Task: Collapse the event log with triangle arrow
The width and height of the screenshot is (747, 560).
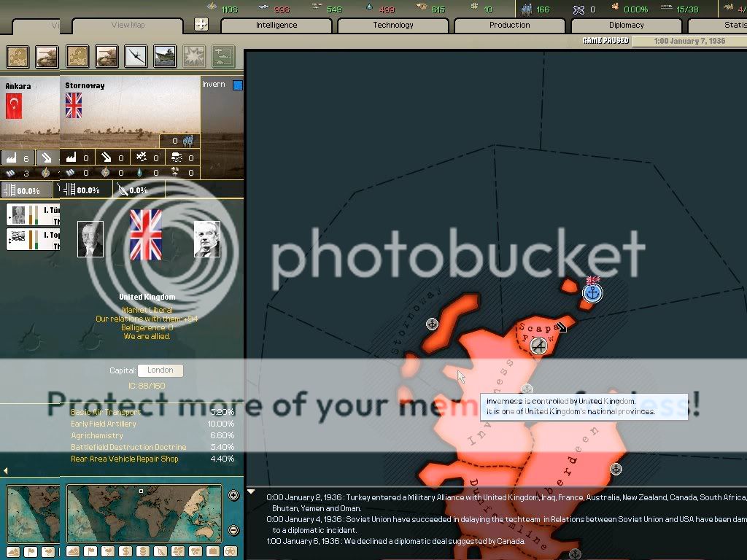Action: 252,492
